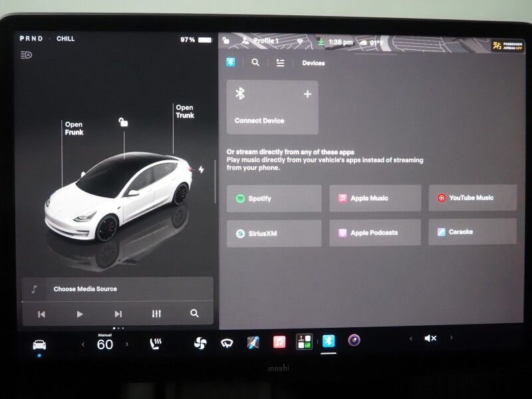This screenshot has height=399, width=532.
Task: Open audio equalizer settings
Action: (156, 313)
